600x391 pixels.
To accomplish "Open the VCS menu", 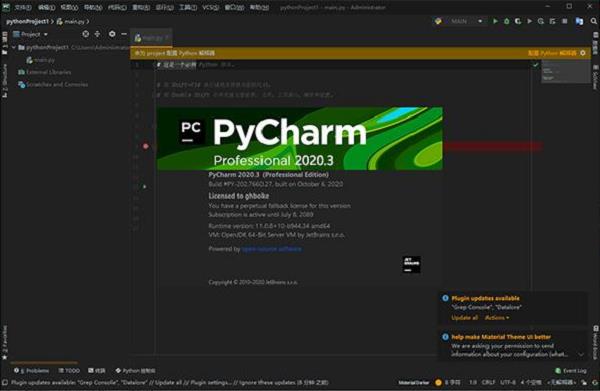I will (x=210, y=7).
